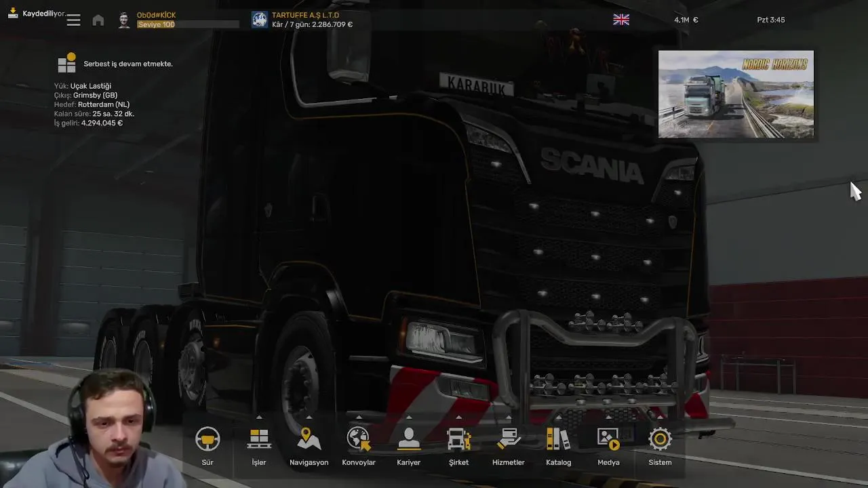Viewport: 868px width, 488px height.
Task: Expand the Şirket submenu arrow
Action: [x=459, y=418]
